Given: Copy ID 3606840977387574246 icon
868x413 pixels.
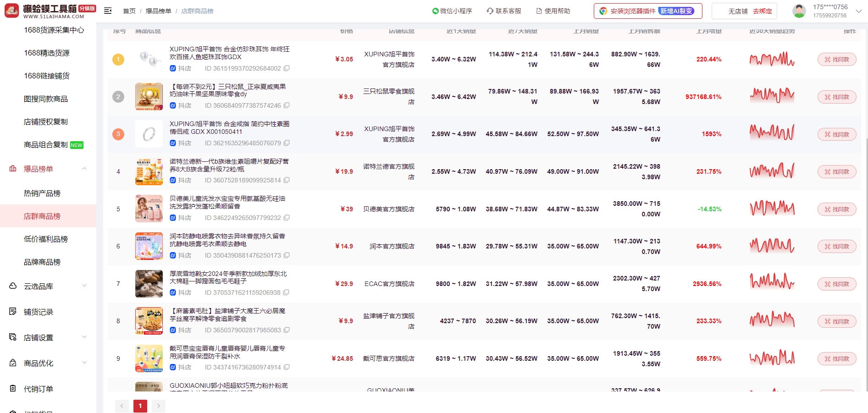Looking at the screenshot, I should pos(287,105).
